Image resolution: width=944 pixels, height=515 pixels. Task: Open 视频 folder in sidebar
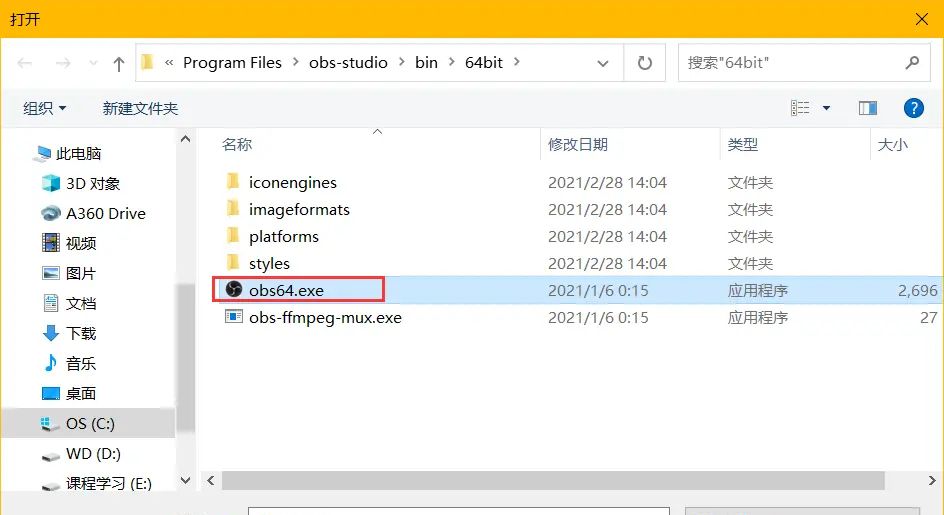[x=81, y=243]
